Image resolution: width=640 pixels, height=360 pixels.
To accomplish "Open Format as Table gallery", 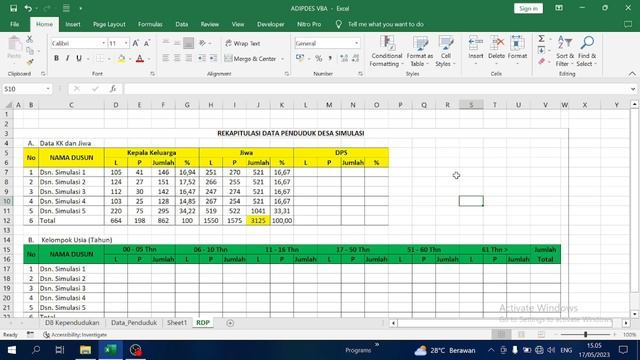I will point(420,51).
